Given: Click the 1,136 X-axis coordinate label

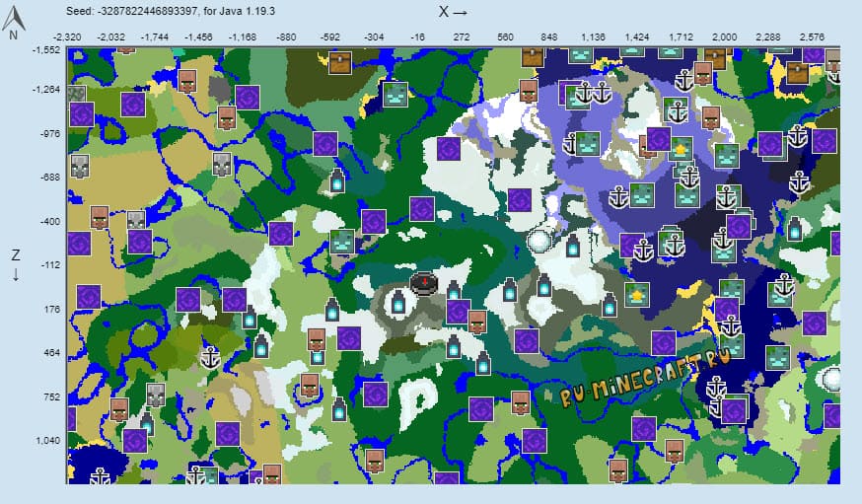Looking at the screenshot, I should pyautogui.click(x=593, y=37).
